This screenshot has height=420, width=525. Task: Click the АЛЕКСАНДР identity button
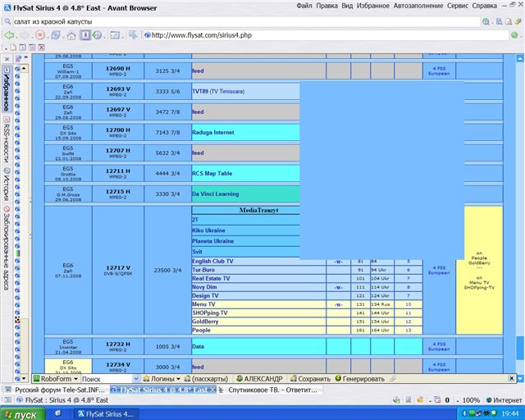tap(259, 379)
